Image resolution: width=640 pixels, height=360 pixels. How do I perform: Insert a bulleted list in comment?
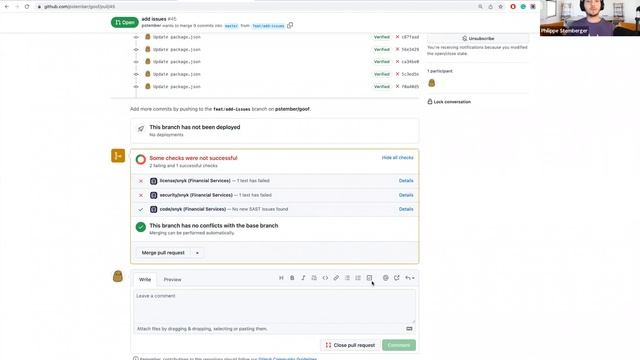click(x=347, y=278)
